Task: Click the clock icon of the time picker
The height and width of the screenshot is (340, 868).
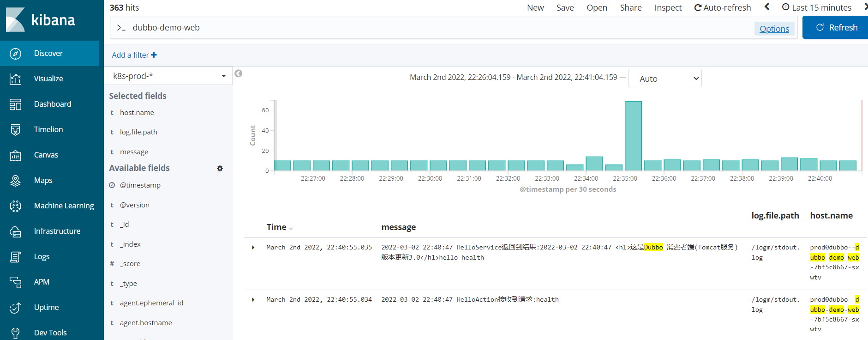Action: pos(785,7)
